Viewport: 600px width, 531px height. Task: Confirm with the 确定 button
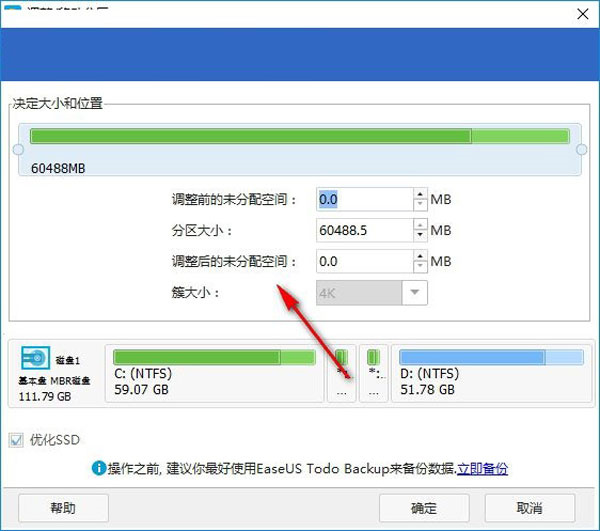(x=424, y=508)
